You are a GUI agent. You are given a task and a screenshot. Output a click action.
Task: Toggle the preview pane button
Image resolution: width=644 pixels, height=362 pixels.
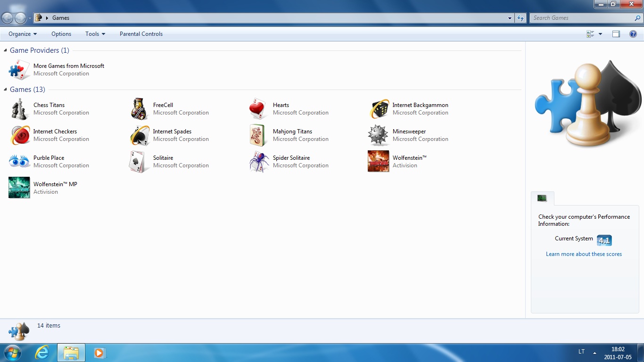(x=616, y=34)
